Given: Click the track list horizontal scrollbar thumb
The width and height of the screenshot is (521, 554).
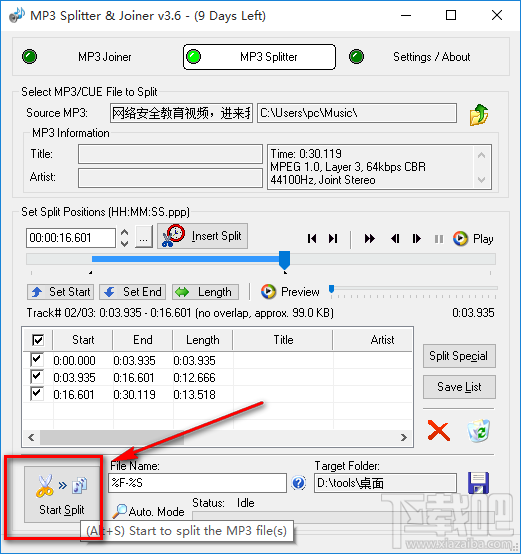Looking at the screenshot, I should 112,437.
